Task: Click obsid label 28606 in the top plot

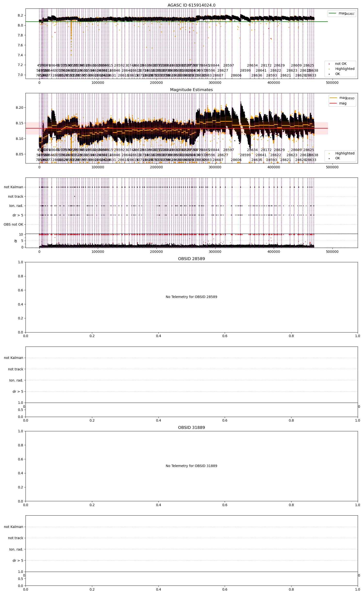Action: coord(236,75)
